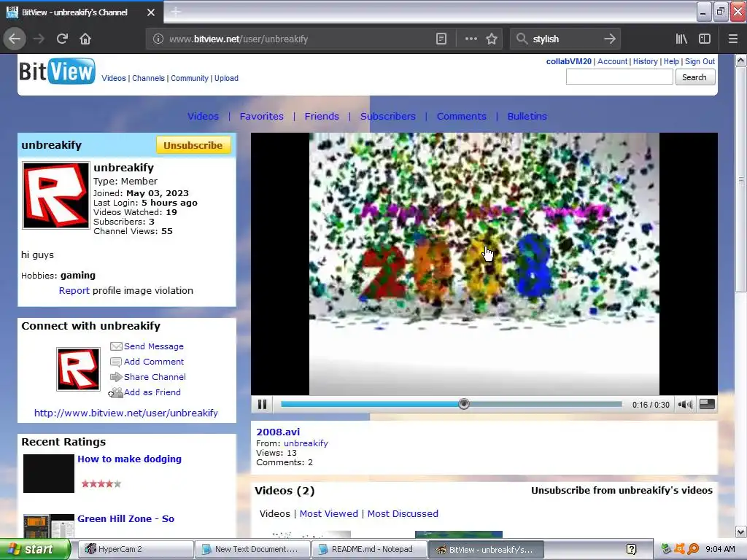
Task: Show site information icon in address bar
Action: (158, 39)
